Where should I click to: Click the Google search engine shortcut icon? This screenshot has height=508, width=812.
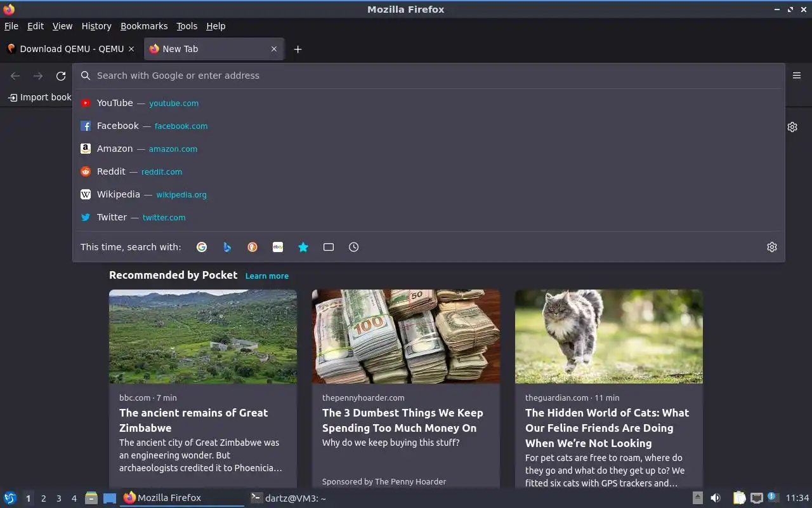[202, 247]
